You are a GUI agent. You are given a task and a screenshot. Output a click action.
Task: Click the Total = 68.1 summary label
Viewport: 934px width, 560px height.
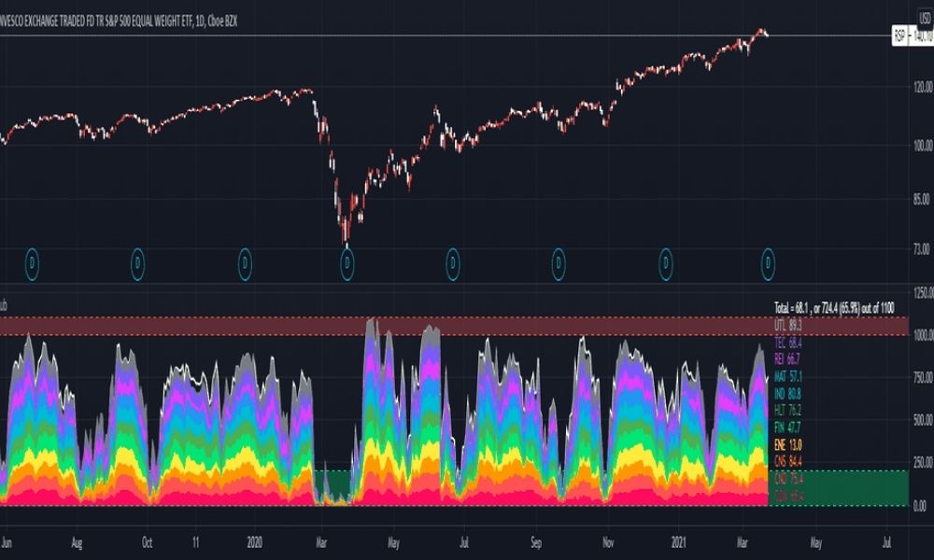point(834,308)
